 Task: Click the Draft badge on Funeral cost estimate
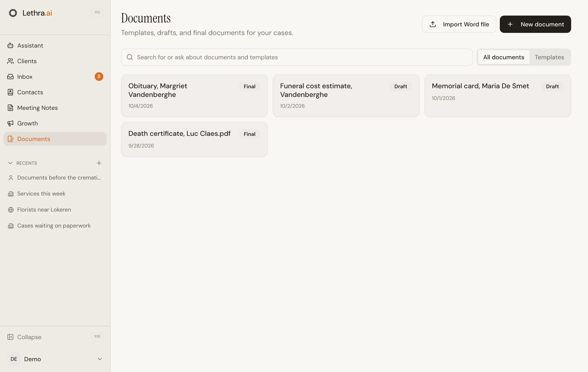[x=400, y=87]
